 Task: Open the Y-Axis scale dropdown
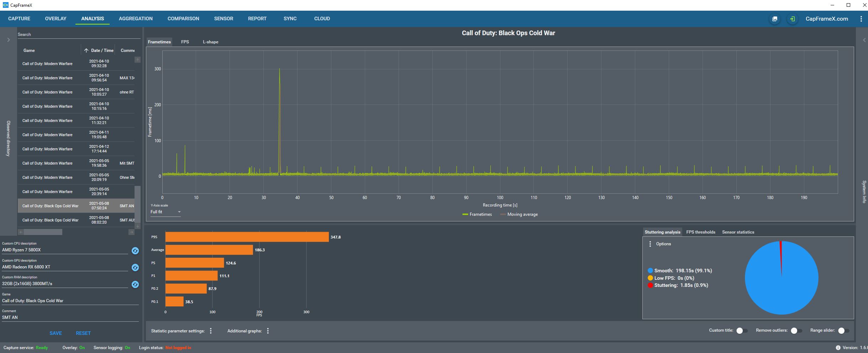pos(165,212)
